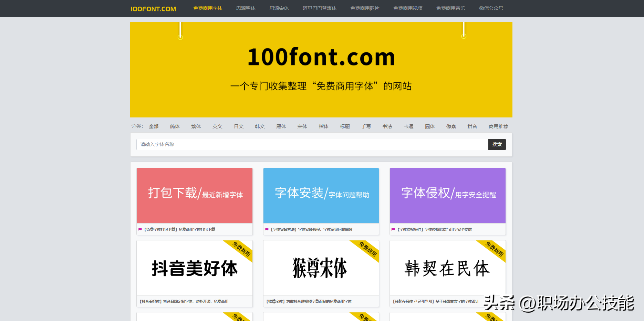Select the 标题 category filter
The height and width of the screenshot is (321, 644).
pos(345,126)
